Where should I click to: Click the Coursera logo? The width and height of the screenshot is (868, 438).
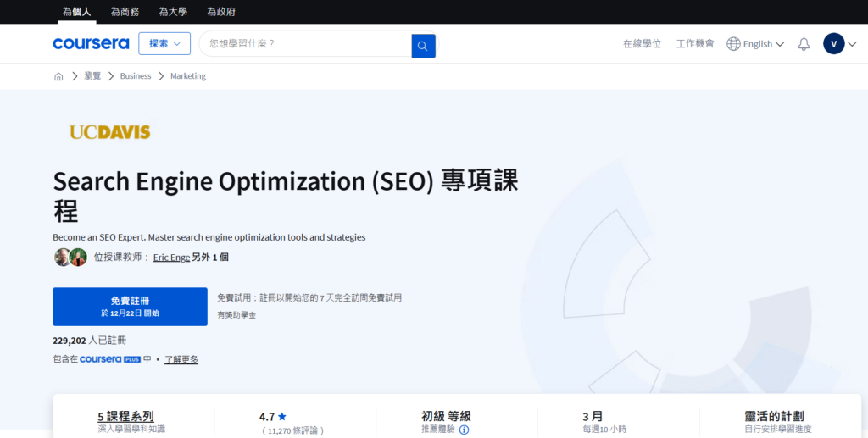tap(91, 44)
